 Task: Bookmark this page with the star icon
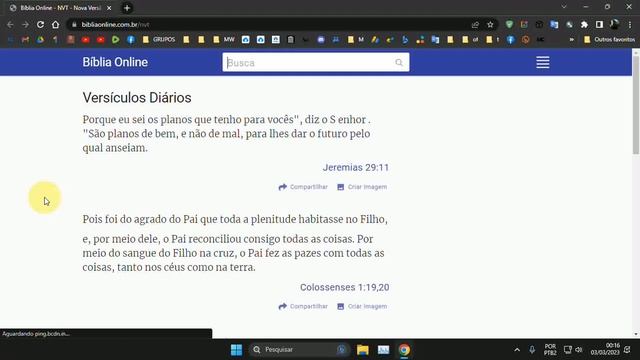point(490,24)
